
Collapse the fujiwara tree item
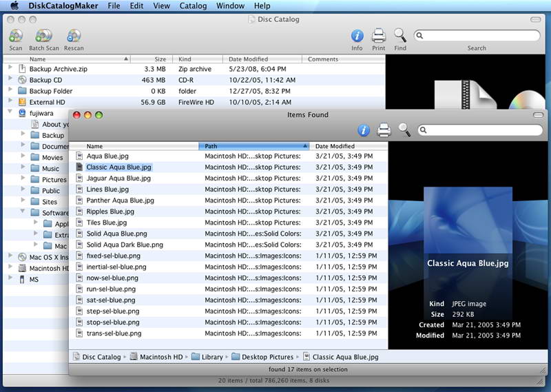[10, 112]
